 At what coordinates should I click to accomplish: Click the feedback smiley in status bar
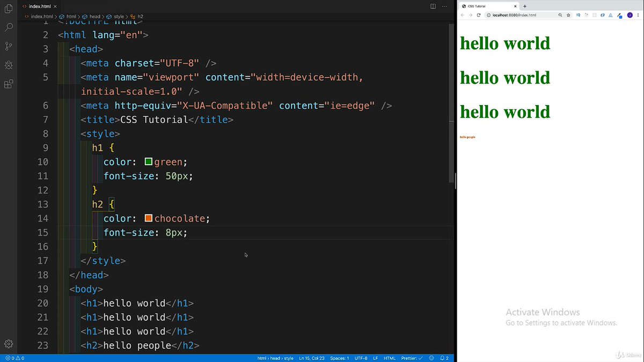(x=431, y=358)
